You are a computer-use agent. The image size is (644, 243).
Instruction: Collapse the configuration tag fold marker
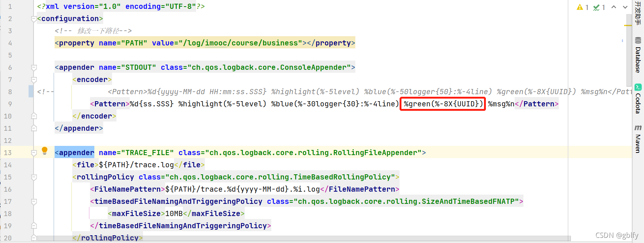(x=34, y=19)
